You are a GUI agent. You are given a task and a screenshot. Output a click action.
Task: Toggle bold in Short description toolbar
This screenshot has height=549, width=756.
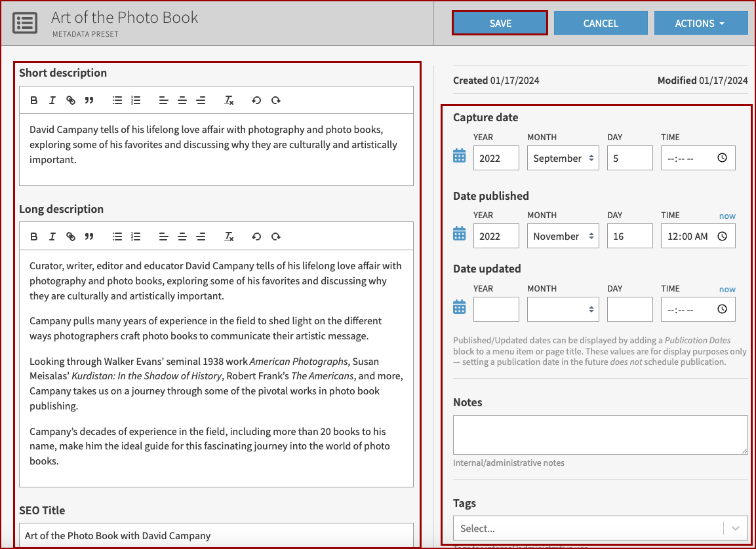34,100
